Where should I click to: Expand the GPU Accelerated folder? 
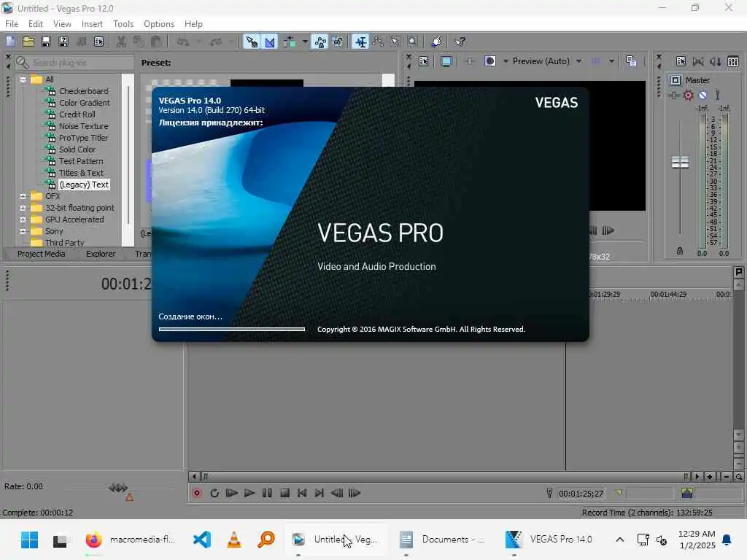coord(23,219)
